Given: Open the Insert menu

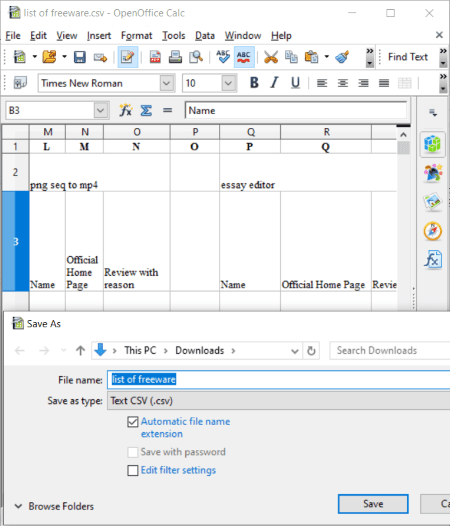Looking at the screenshot, I should point(99,36).
